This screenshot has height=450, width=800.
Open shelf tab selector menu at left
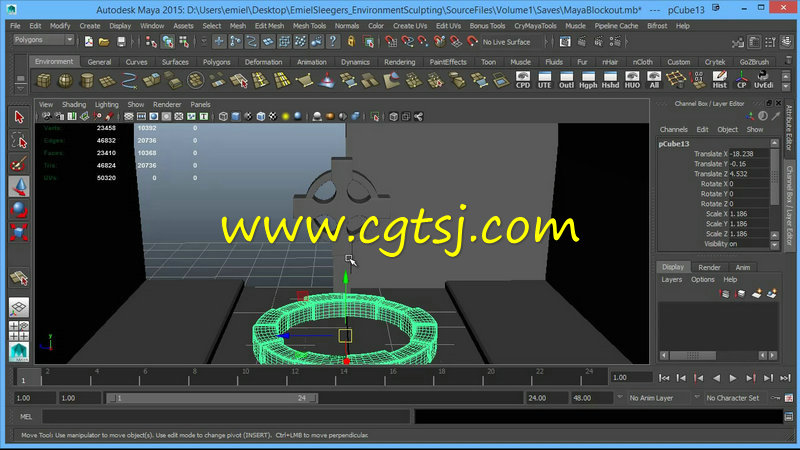tap(20, 79)
